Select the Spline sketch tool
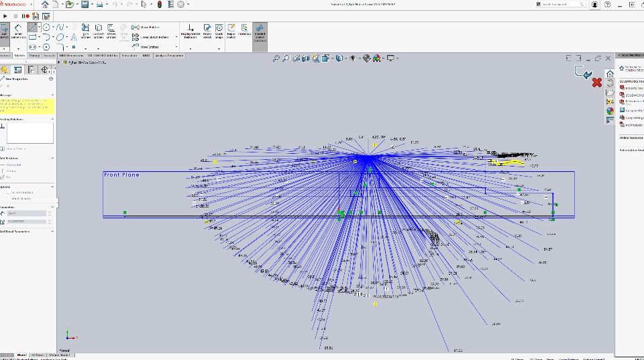Image resolution: width=644 pixels, height=360 pixels. click(60, 27)
